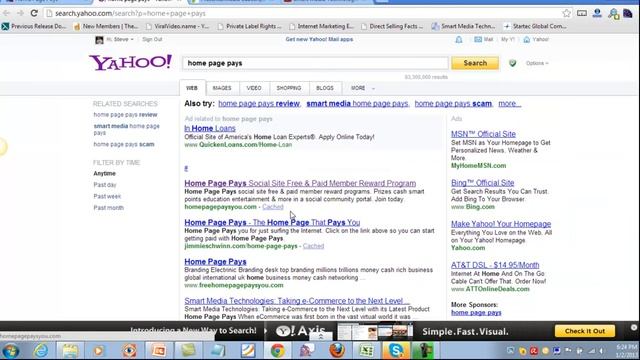This screenshot has width=640, height=360.
Task: Open the Smart Media Techn... bookmark
Action: 463,26
